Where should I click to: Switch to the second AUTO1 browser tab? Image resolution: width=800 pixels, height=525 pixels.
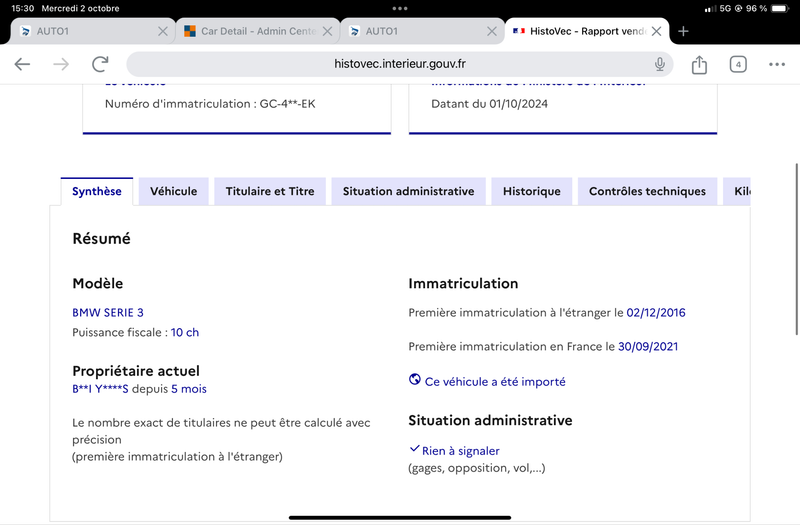coord(422,31)
